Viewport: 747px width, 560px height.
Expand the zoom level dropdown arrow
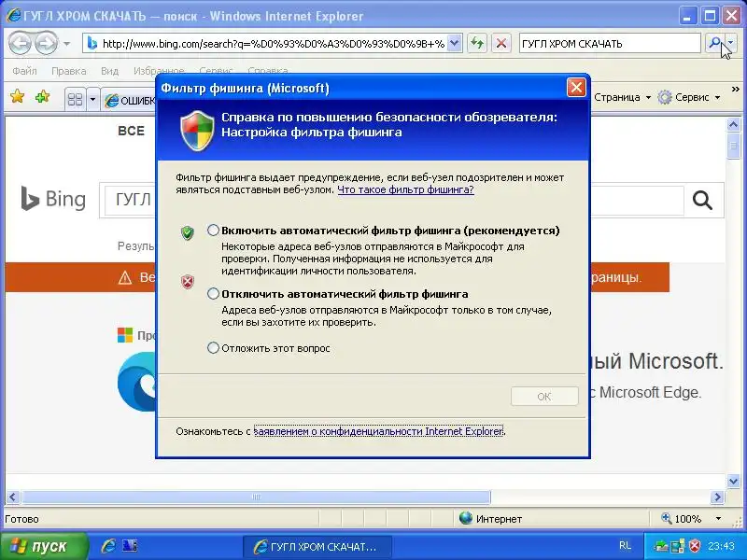tap(718, 519)
